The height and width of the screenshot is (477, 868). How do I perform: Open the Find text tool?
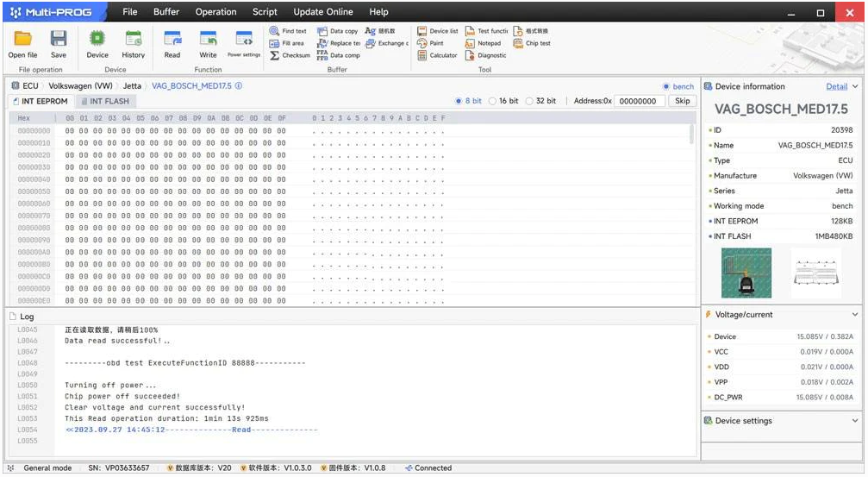point(288,31)
